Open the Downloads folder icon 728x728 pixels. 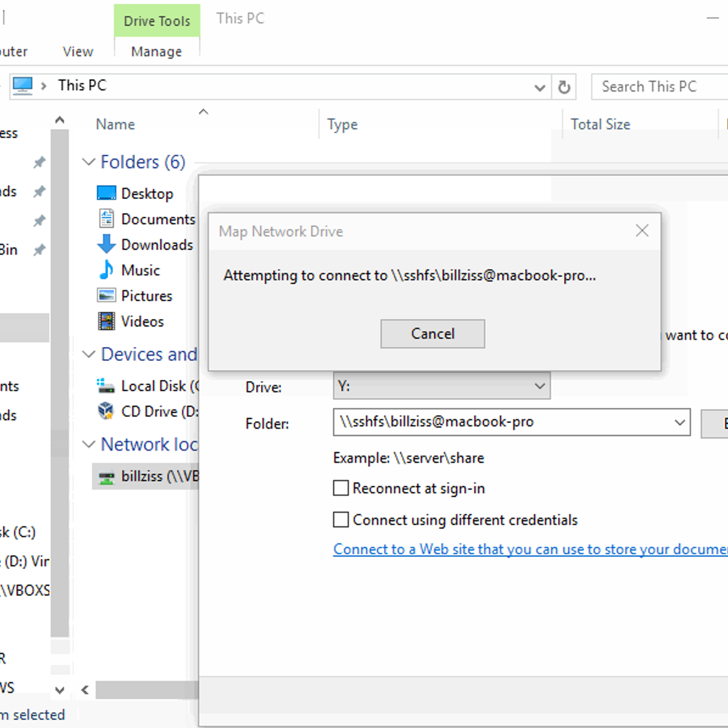[x=107, y=244]
